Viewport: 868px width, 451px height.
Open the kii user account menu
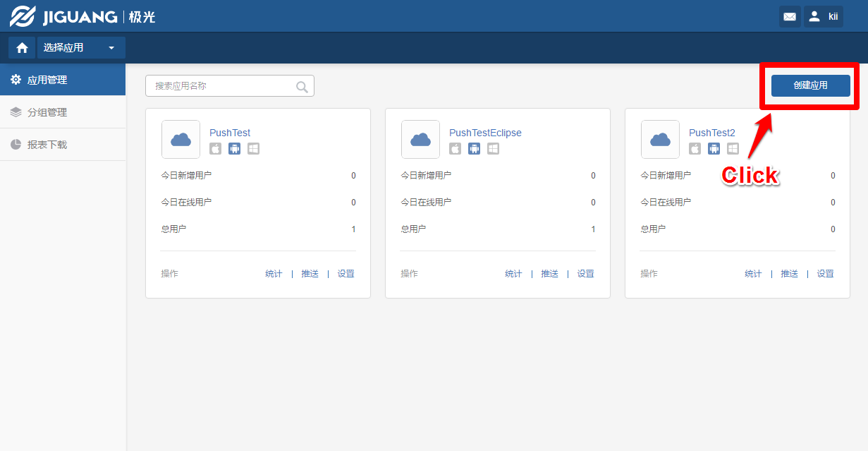click(x=824, y=16)
